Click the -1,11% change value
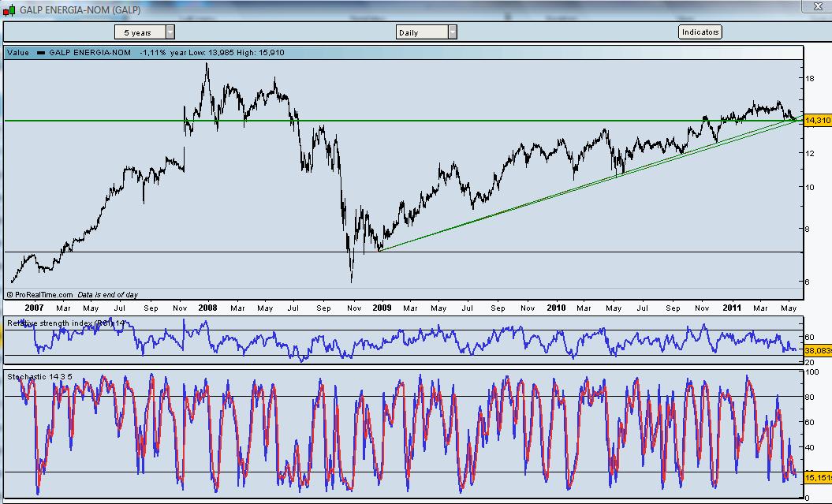 point(153,53)
